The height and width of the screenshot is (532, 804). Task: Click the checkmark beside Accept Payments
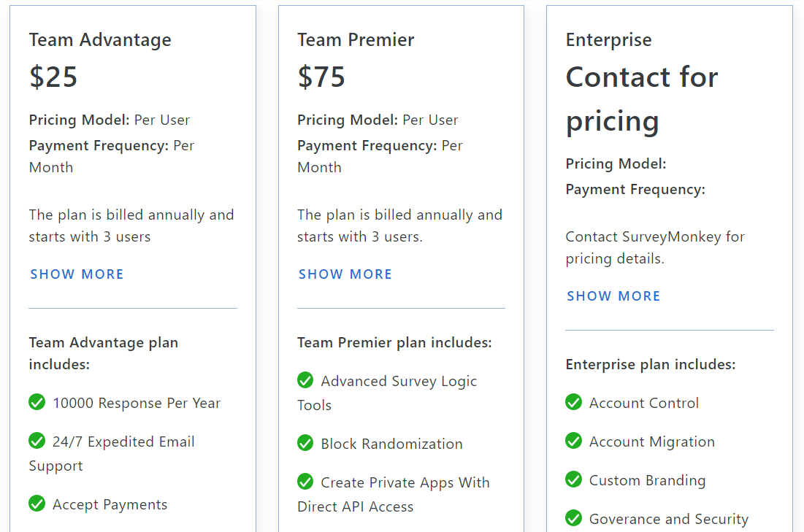[37, 504]
